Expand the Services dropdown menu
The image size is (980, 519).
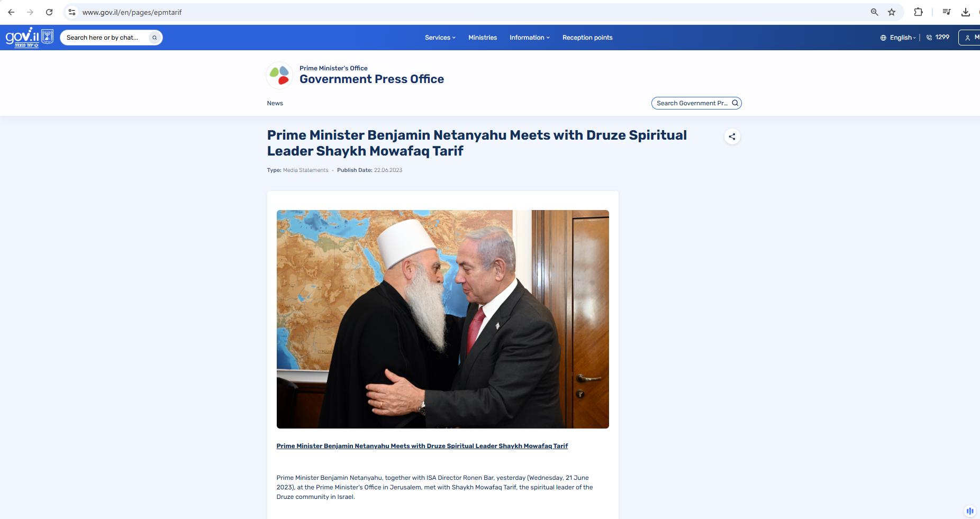(440, 38)
